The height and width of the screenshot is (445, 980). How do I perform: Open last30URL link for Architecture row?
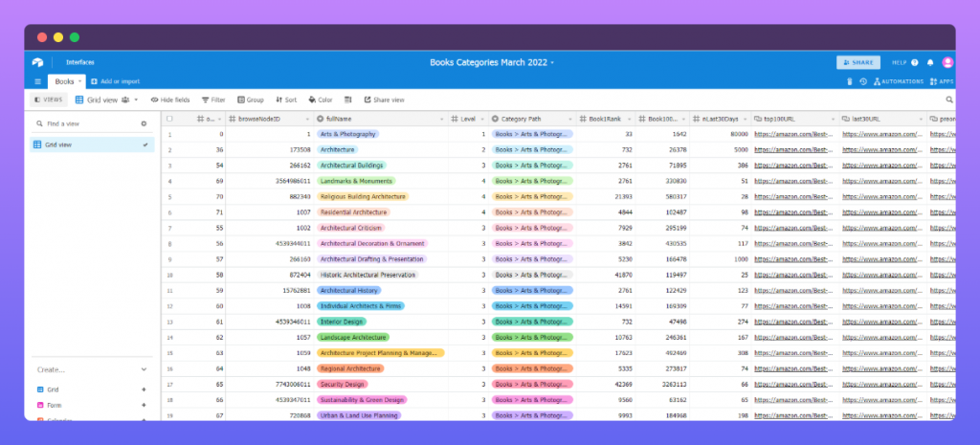point(882,149)
